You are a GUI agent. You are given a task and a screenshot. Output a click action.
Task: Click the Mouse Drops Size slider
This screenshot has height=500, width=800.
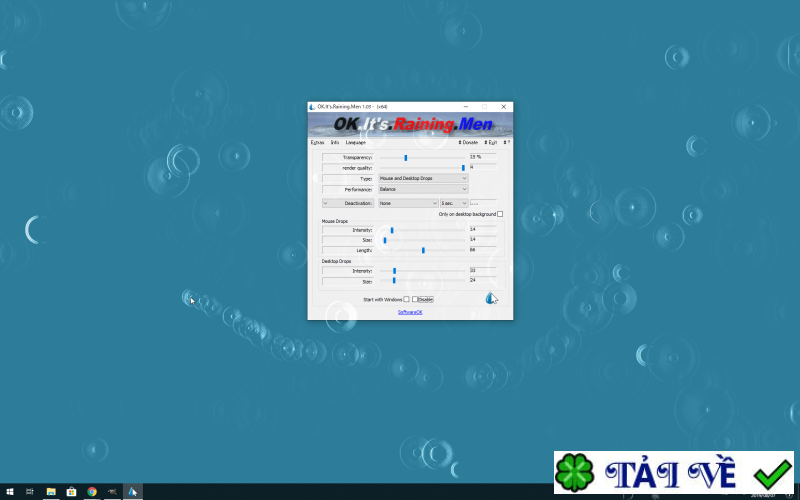422,240
